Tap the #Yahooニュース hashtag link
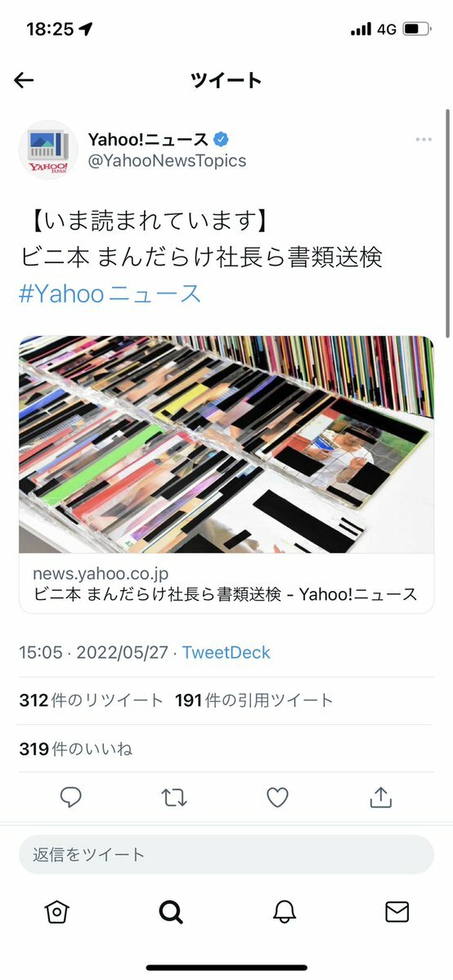This screenshot has height=980, width=453. [x=110, y=293]
